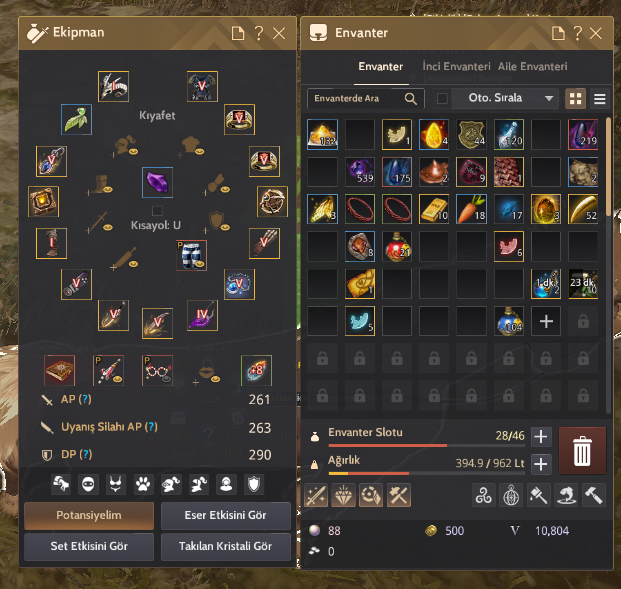Expand weight limit with plus beside Ağırlık
The height and width of the screenshot is (589, 621).
pos(541,464)
